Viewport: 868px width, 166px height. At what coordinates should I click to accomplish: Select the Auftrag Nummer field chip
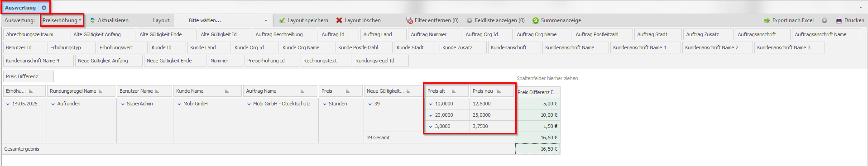click(435, 34)
